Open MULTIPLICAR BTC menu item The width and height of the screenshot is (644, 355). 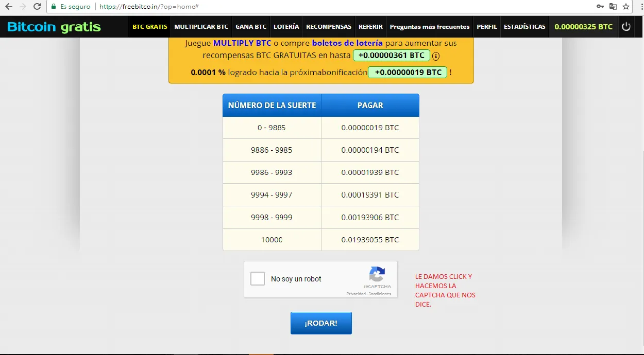(x=201, y=27)
